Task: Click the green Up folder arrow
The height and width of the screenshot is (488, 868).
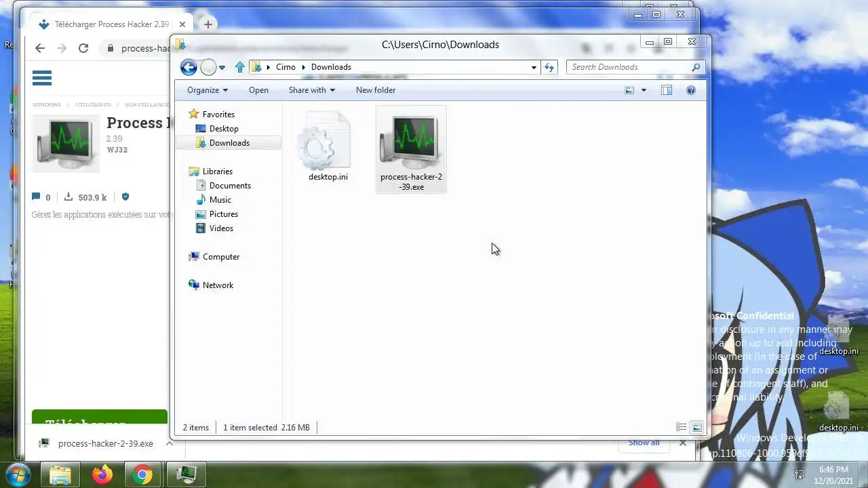Action: 239,67
